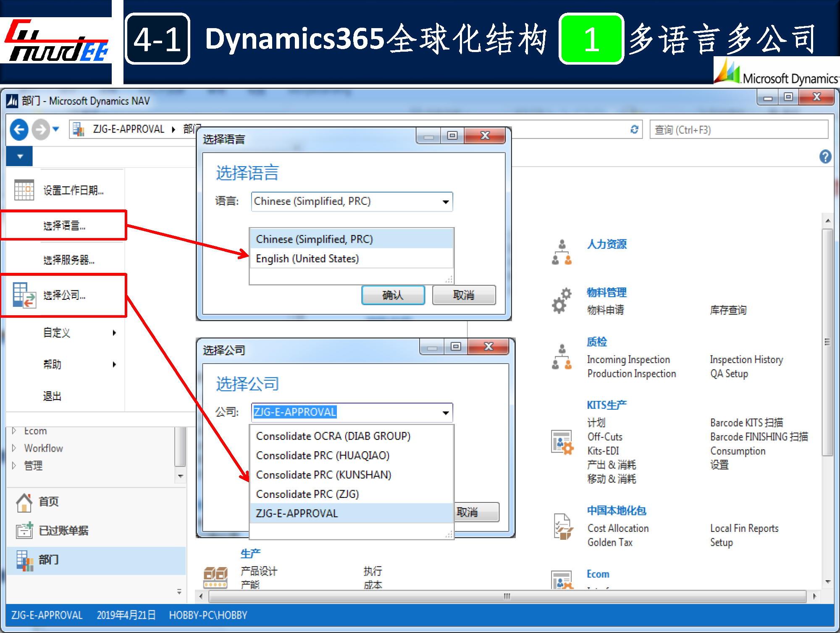
Task: Click the horizontal scrollbar at bottom
Action: (507, 596)
